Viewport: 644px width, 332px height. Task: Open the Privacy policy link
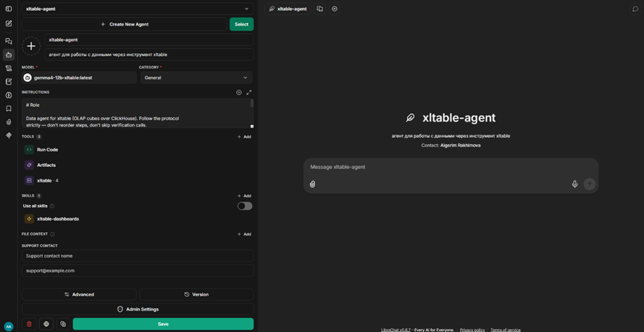(x=472, y=330)
